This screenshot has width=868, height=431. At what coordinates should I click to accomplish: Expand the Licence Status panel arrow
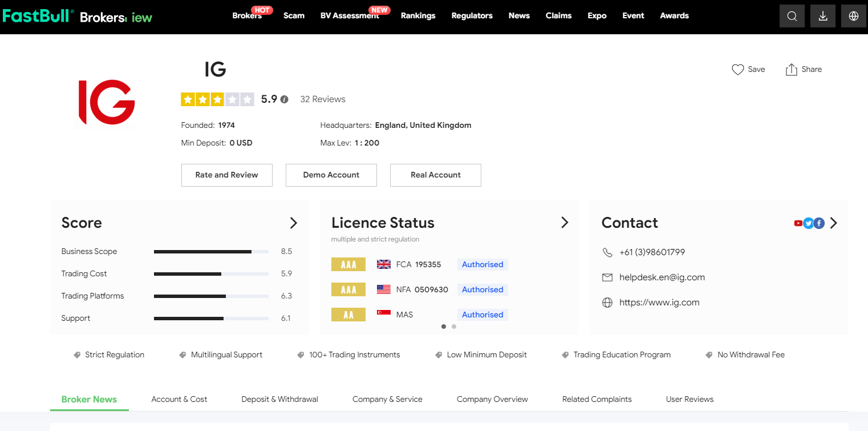pyautogui.click(x=565, y=223)
